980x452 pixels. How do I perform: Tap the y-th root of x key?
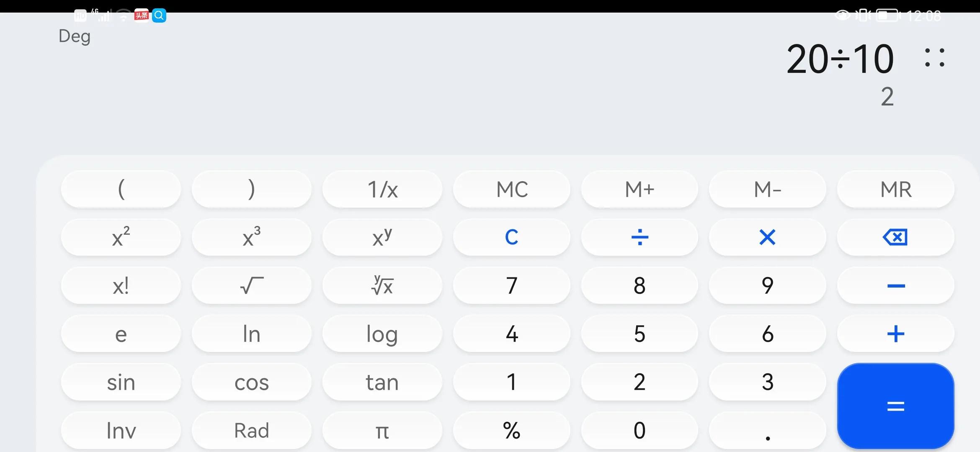tap(382, 286)
